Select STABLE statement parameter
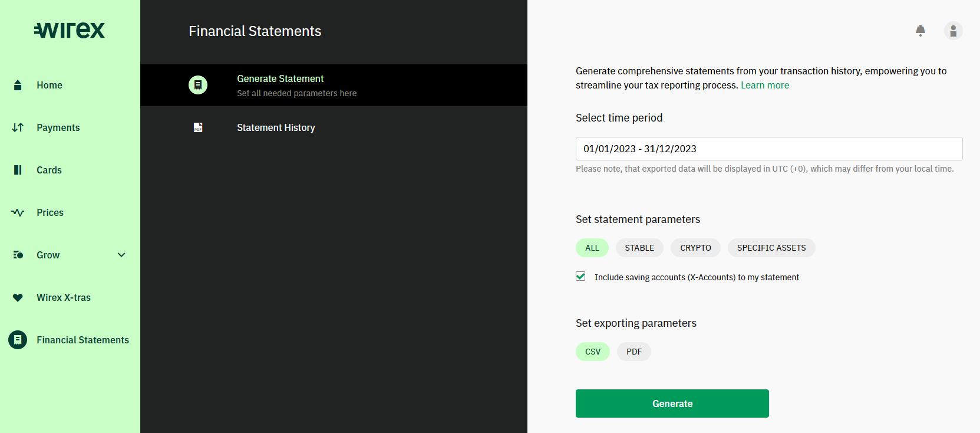980x433 pixels. pos(639,248)
